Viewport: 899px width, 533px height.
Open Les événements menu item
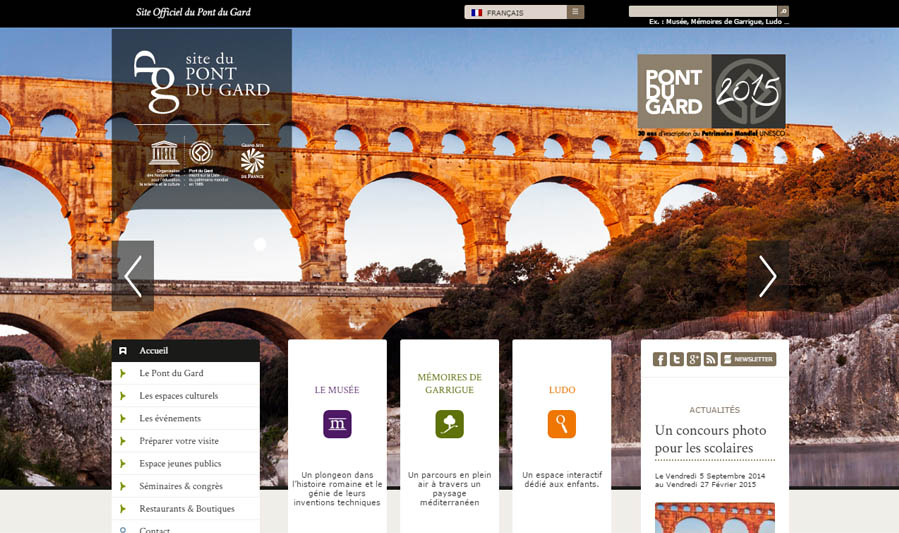(x=186, y=418)
